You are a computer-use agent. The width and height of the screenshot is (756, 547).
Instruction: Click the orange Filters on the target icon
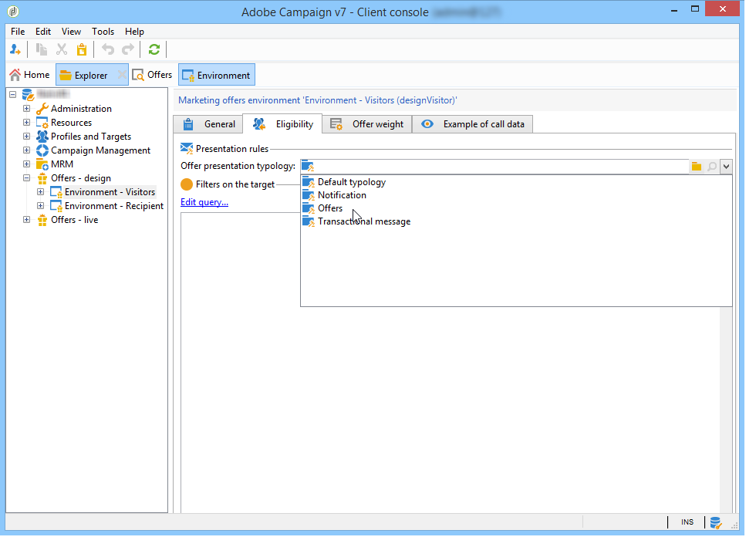point(187,184)
